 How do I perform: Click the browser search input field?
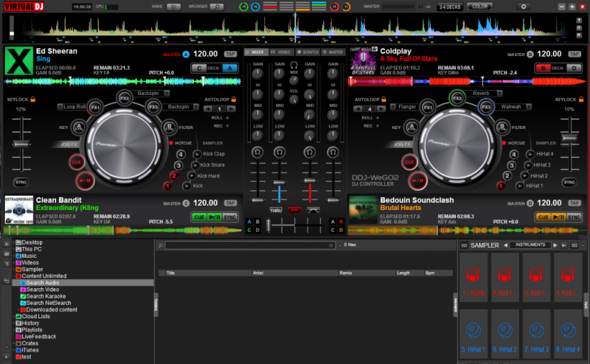[x=249, y=245]
